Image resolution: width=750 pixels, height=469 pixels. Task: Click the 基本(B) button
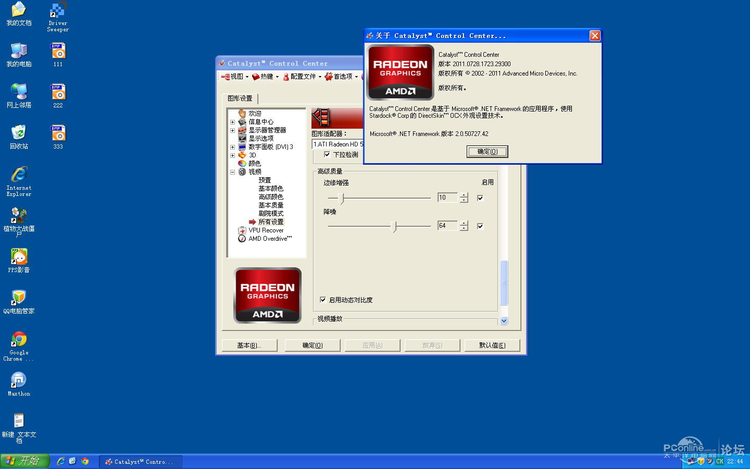tap(249, 345)
